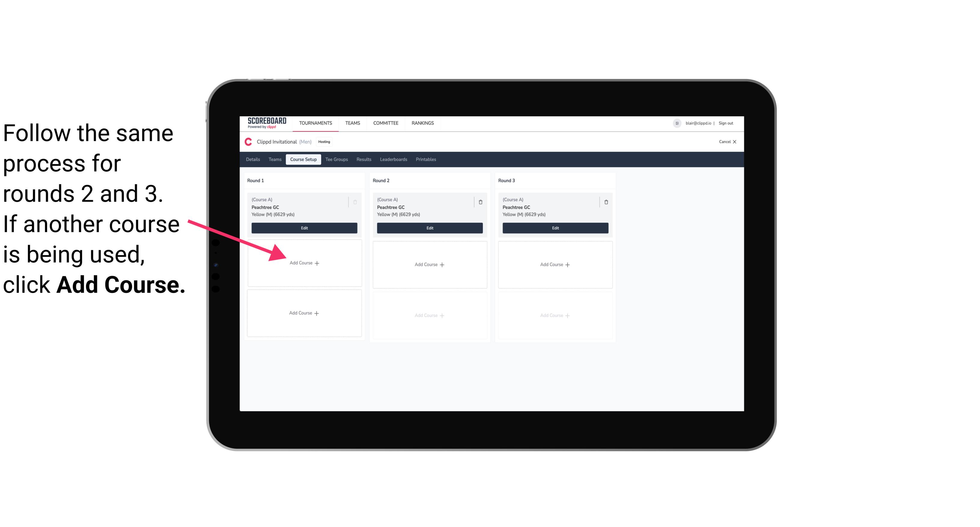Click Add Course for Round 3
This screenshot has height=527, width=980.
[554, 264]
